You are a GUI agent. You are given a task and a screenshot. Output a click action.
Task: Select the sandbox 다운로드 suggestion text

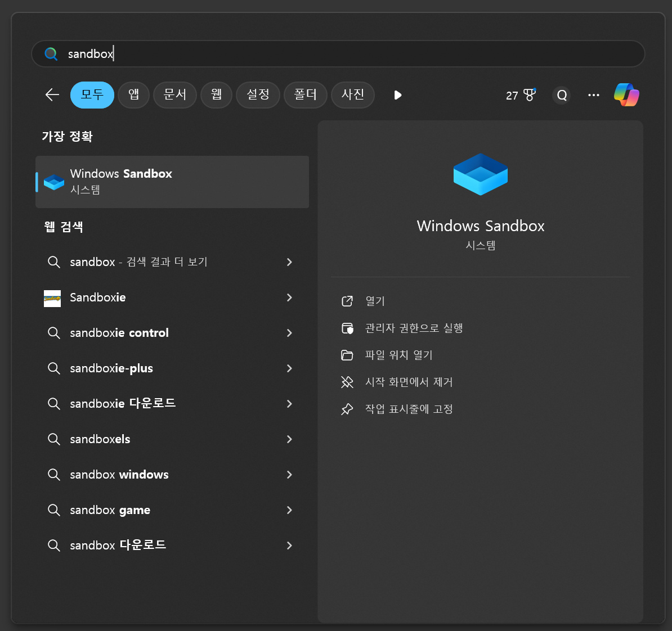pos(118,546)
